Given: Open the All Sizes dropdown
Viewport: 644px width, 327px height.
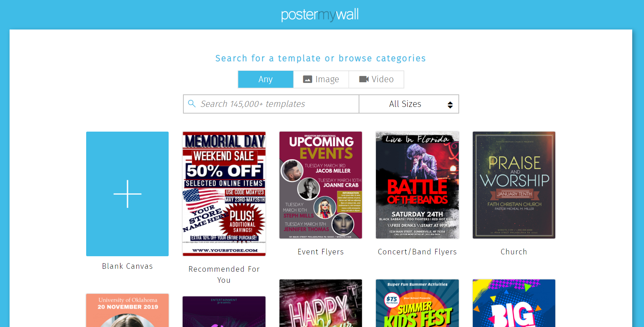Looking at the screenshot, I should pos(409,104).
